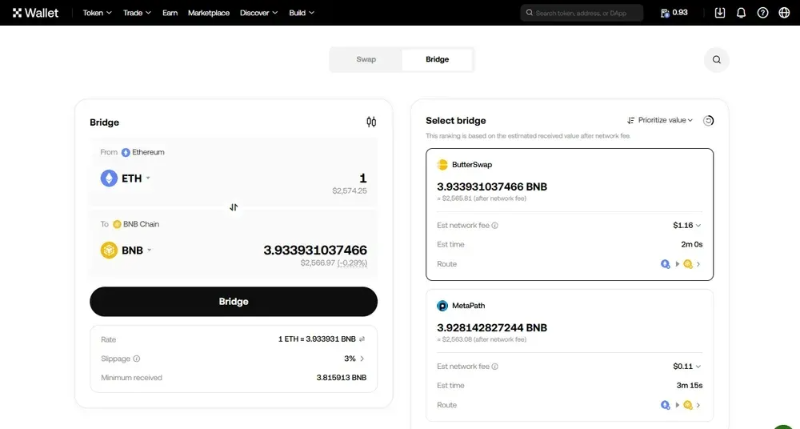Click the ButterSwap route chain icons
Image resolution: width=800 pixels, height=429 pixels.
(677, 264)
